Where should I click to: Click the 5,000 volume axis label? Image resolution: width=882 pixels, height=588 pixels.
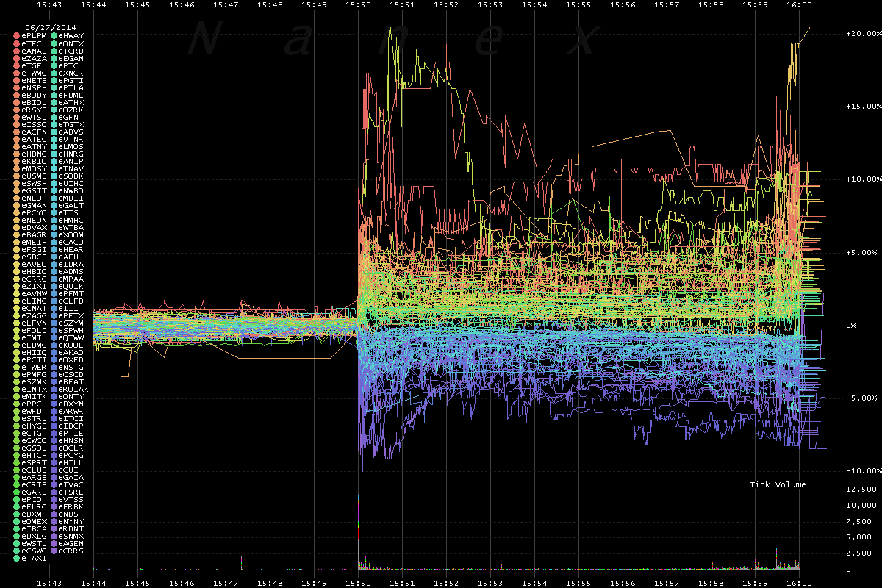[x=859, y=537]
